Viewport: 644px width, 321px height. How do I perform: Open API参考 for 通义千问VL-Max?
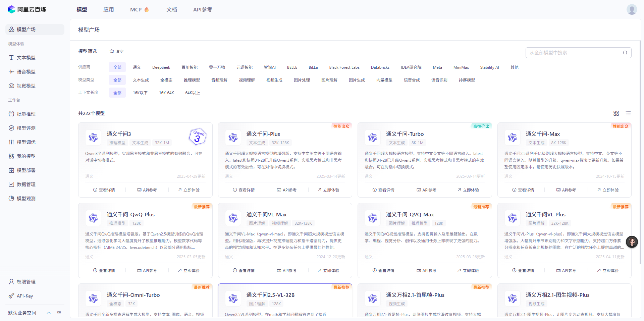287,270
